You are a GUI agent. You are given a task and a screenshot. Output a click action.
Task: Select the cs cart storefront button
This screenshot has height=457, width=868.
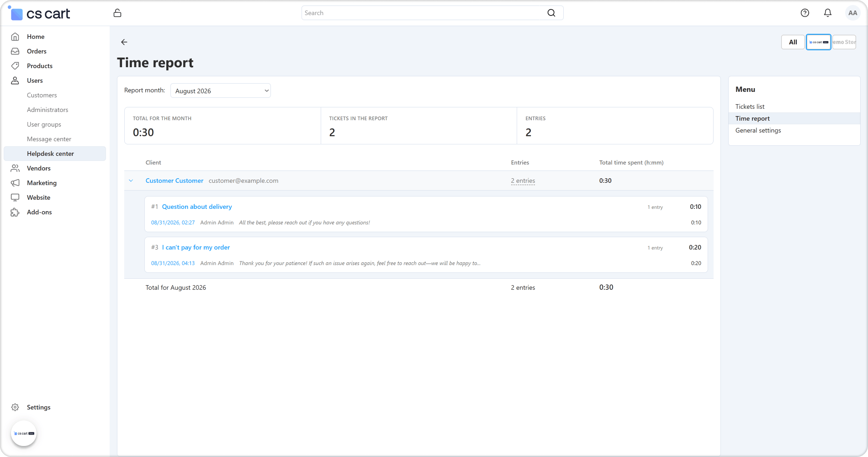point(819,42)
